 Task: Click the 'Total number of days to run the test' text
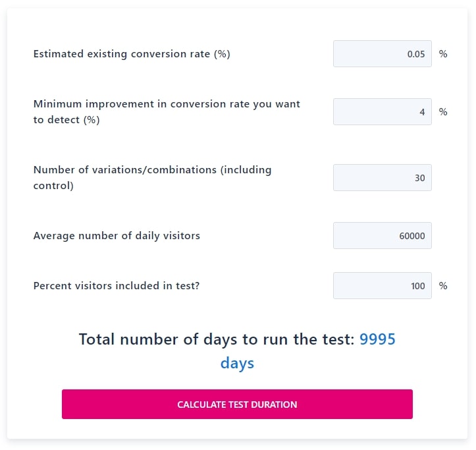tap(217, 339)
